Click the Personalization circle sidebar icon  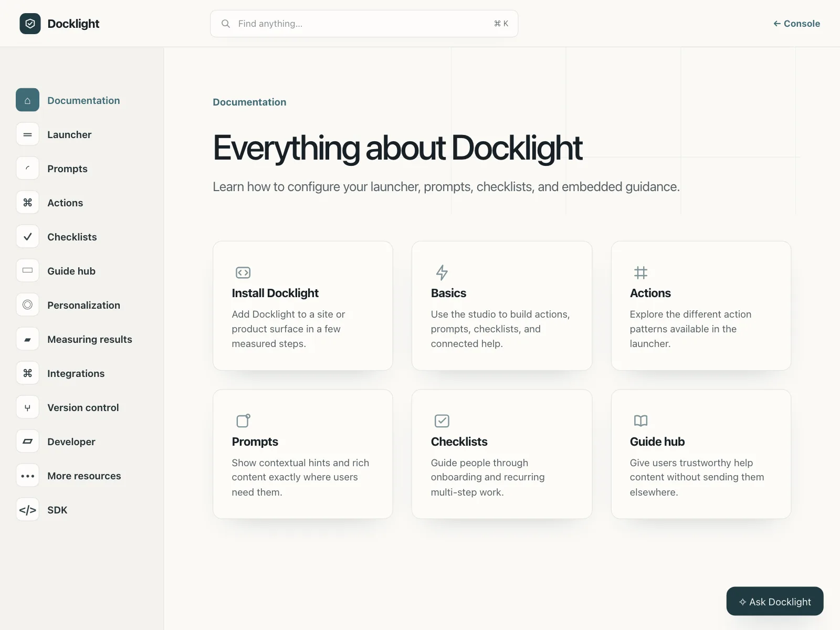pyautogui.click(x=27, y=305)
